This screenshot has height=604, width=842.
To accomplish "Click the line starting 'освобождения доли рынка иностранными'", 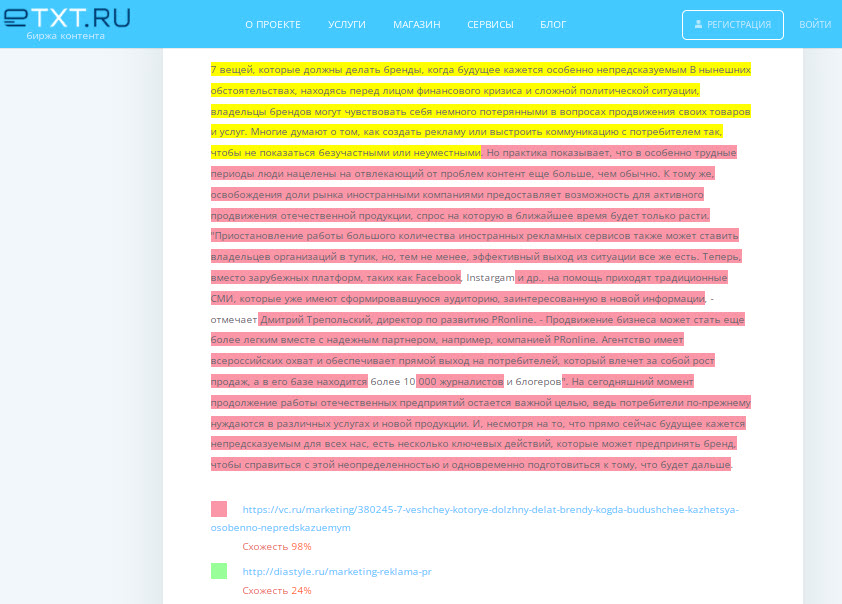I will 457,194.
